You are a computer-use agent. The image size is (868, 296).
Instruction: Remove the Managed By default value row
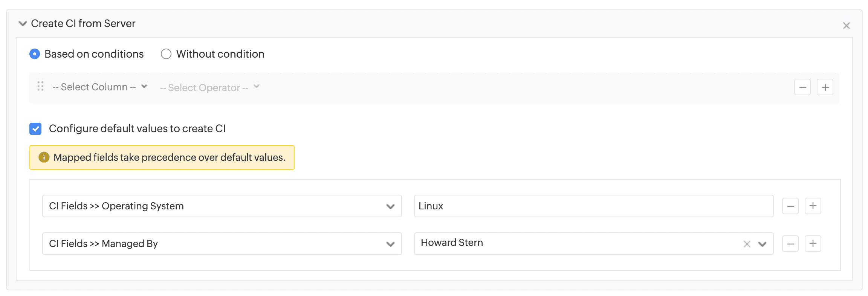[790, 244]
